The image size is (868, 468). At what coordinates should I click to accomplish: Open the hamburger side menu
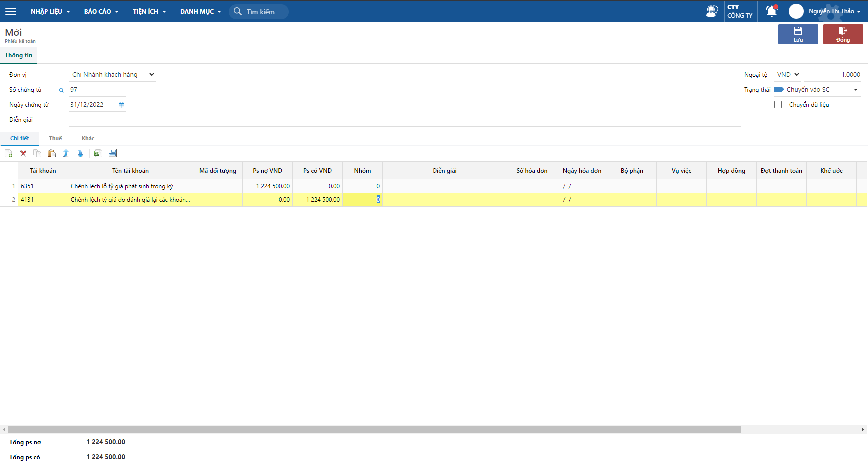point(11,11)
